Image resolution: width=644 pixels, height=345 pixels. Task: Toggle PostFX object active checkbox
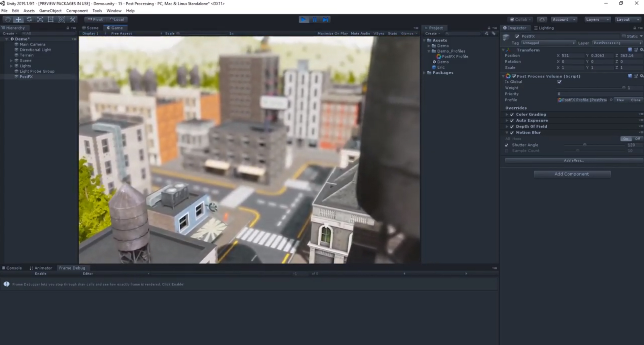pyautogui.click(x=517, y=36)
